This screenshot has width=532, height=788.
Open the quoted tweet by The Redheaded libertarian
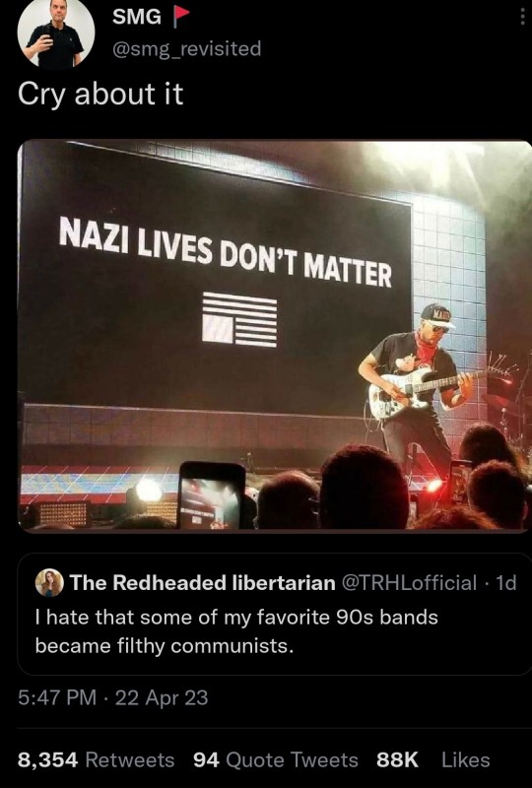275,614
